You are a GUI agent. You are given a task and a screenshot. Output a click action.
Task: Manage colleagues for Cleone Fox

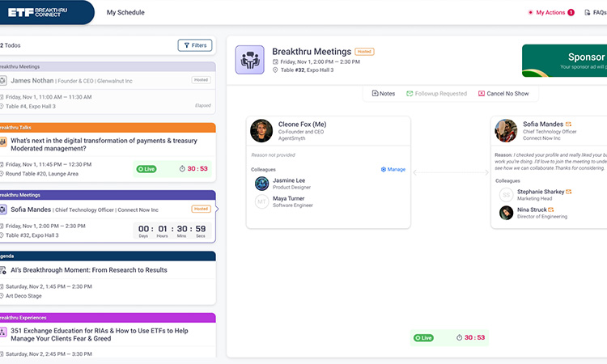pos(393,169)
